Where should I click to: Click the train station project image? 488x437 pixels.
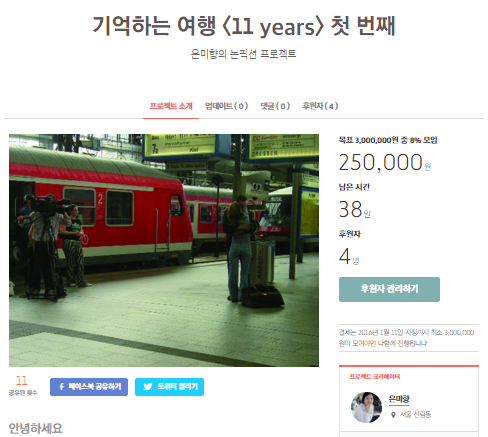pyautogui.click(x=164, y=250)
